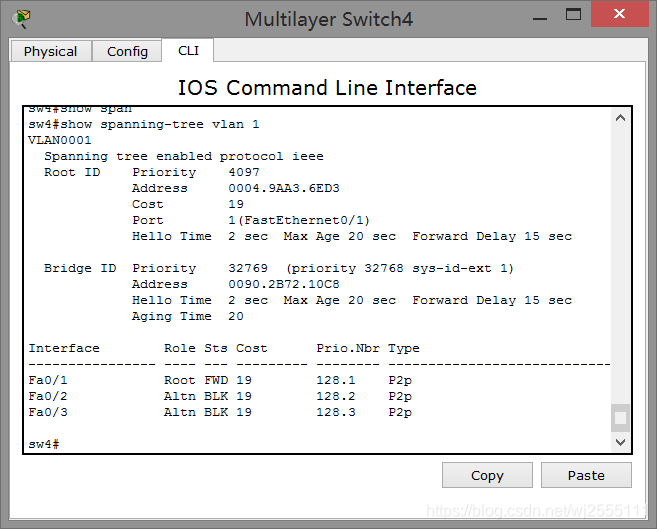This screenshot has width=657, height=529.
Task: Click the Root ID label
Action: pyautogui.click(x=72, y=172)
